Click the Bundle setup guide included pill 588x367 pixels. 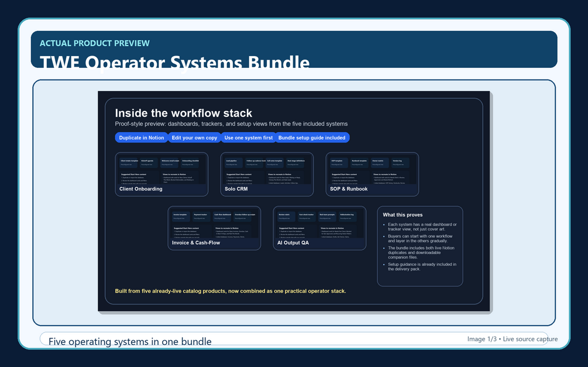pos(312,137)
